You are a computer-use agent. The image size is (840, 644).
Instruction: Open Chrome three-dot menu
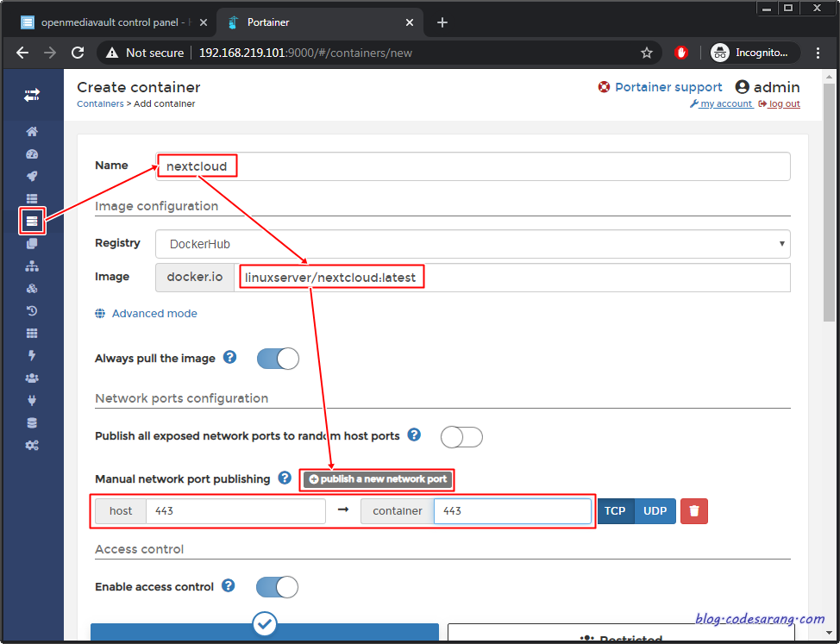[x=818, y=53]
